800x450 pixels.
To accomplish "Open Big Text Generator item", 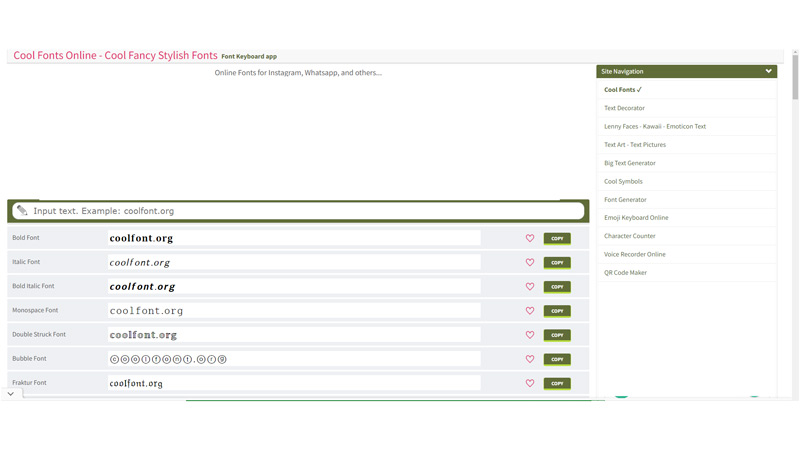I will 630,163.
